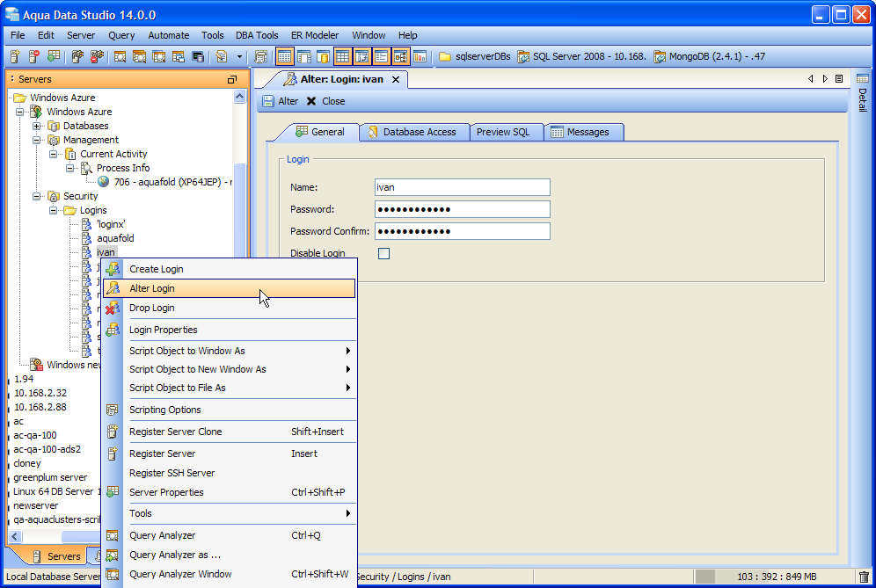Open the MongoDB (2.4.1) connection shortcut

710,56
